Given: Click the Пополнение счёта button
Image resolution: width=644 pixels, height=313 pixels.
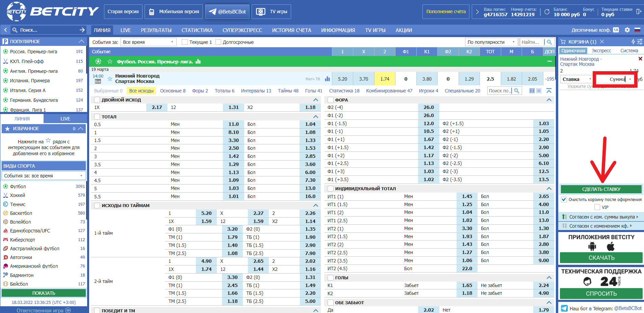Looking at the screenshot, I should (x=446, y=12).
